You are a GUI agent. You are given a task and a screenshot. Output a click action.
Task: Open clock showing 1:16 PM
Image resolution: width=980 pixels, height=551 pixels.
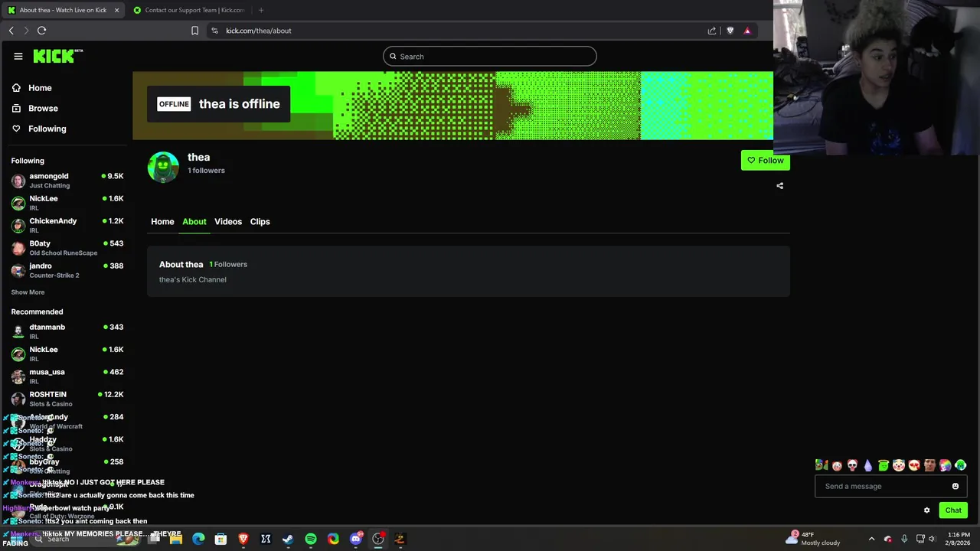point(959,539)
